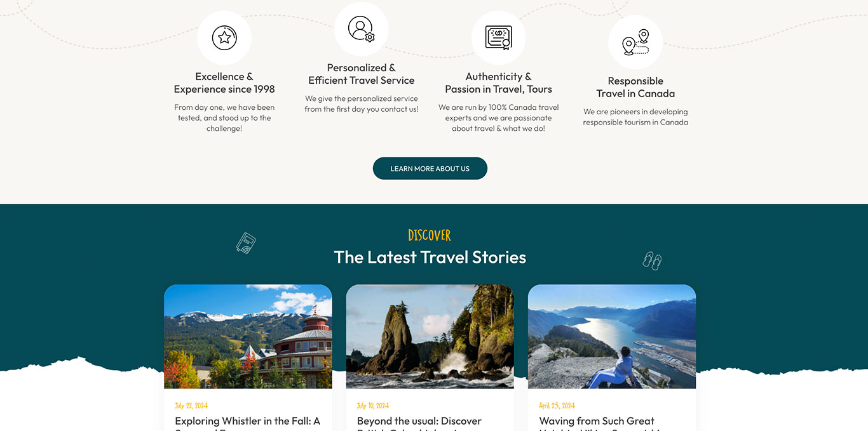Click the star badge Excellence icon
Screen dimensions: 868x431
(x=224, y=37)
